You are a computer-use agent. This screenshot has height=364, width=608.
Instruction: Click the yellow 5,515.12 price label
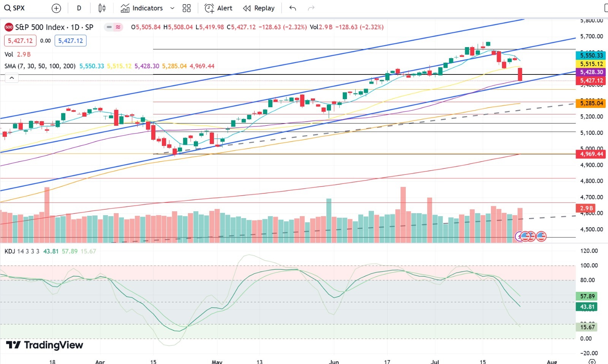(x=591, y=64)
